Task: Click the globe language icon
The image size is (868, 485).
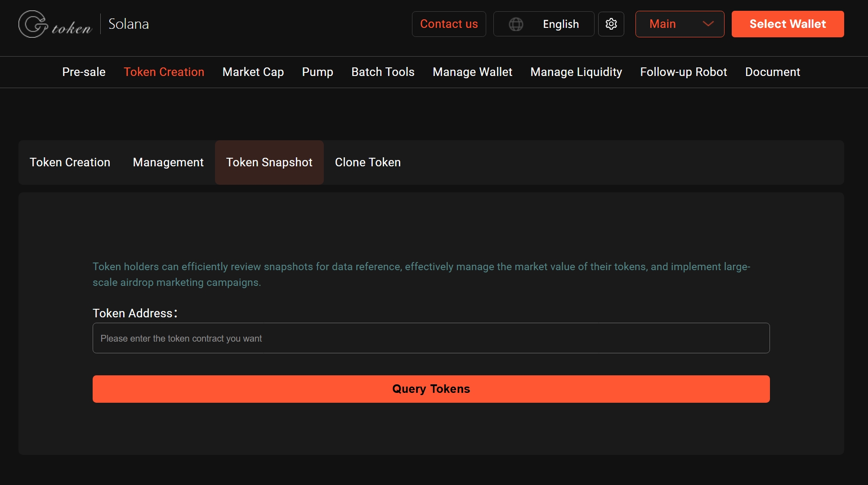Action: point(516,24)
